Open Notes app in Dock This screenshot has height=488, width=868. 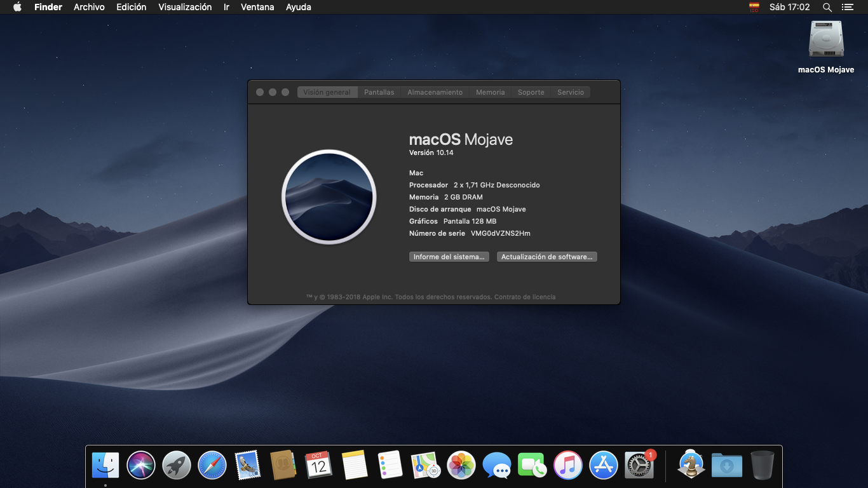pyautogui.click(x=355, y=465)
